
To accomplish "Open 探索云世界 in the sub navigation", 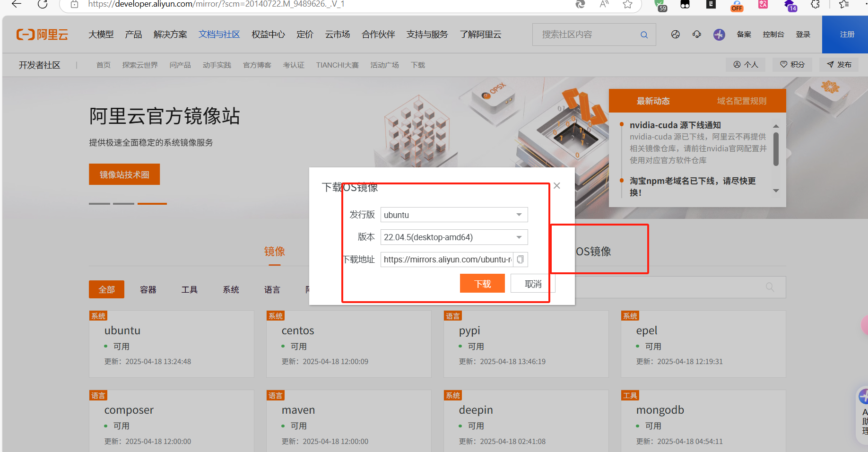I will (140, 65).
